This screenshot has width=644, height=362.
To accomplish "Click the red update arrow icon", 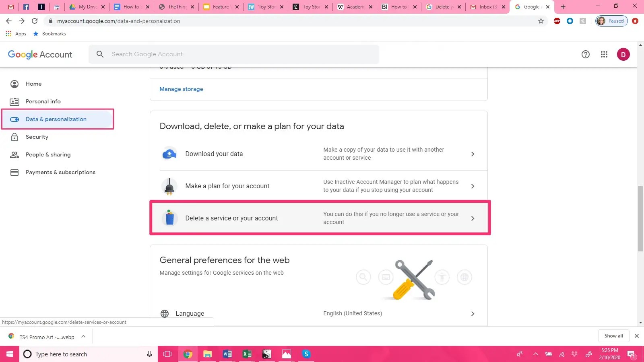I will pos(635,21).
